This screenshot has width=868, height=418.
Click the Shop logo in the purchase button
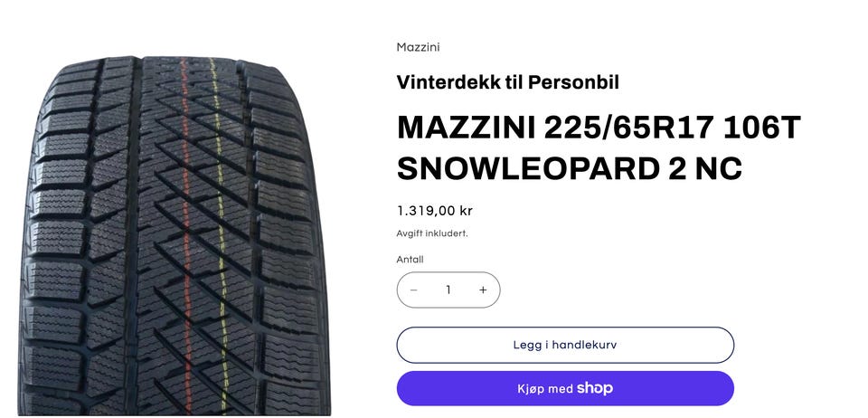(595, 389)
